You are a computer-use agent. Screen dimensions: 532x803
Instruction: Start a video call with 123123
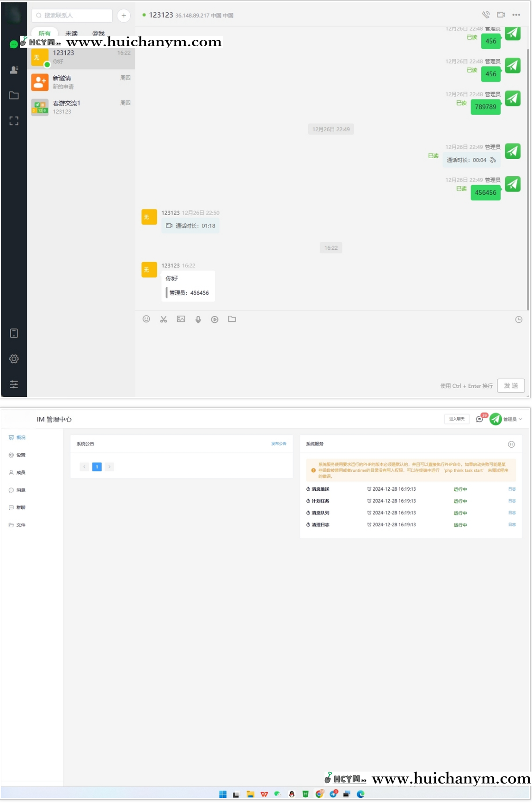click(501, 15)
